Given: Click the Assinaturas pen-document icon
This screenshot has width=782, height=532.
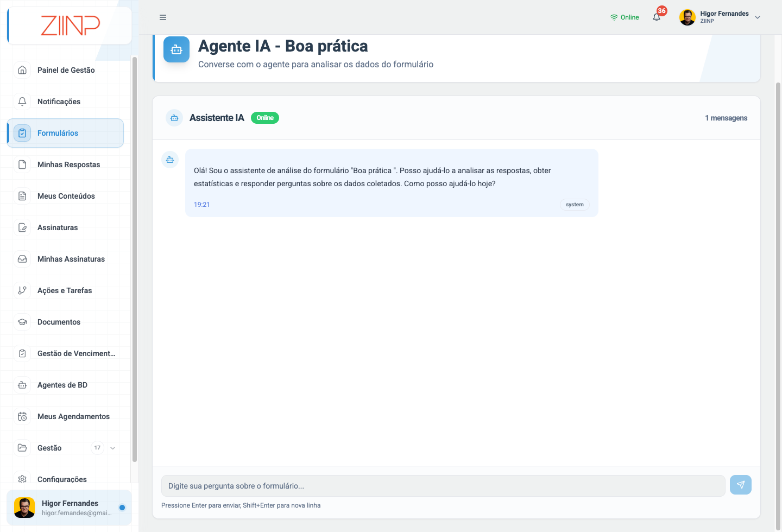Looking at the screenshot, I should (x=22, y=227).
